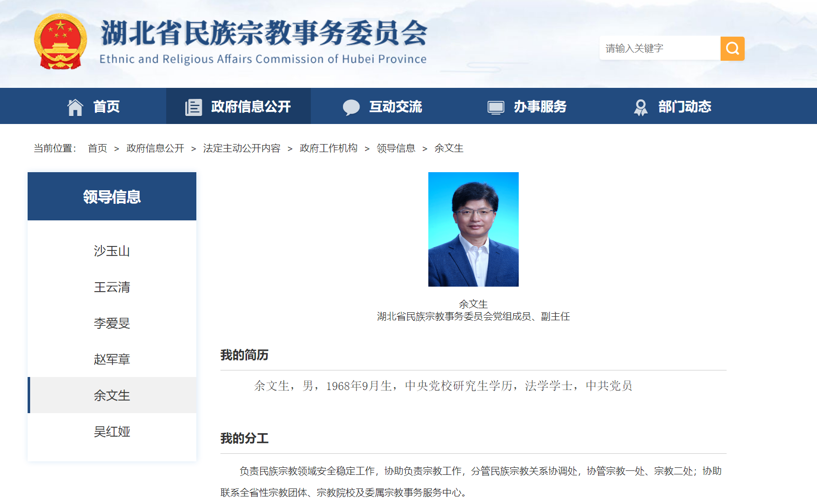
Task: Select the 部门动态 menu item
Action: click(x=684, y=106)
